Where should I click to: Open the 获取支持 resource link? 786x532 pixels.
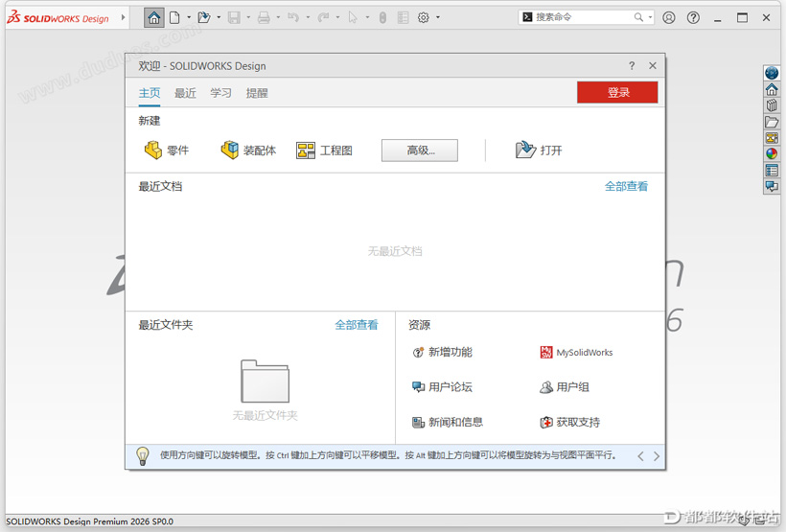coord(570,422)
